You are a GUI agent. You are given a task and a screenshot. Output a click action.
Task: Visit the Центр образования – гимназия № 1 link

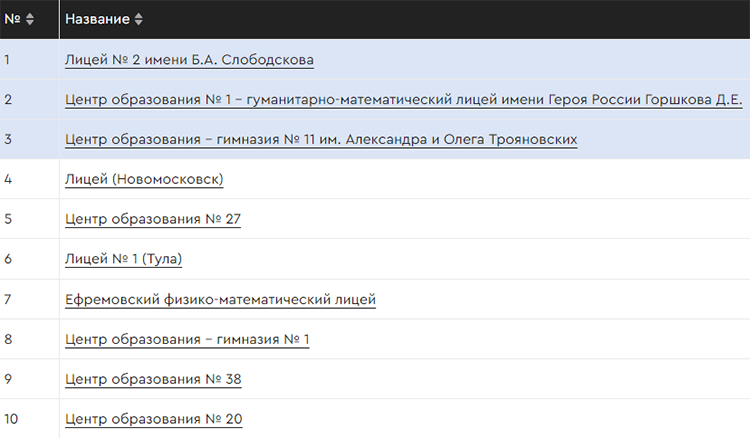[187, 340]
